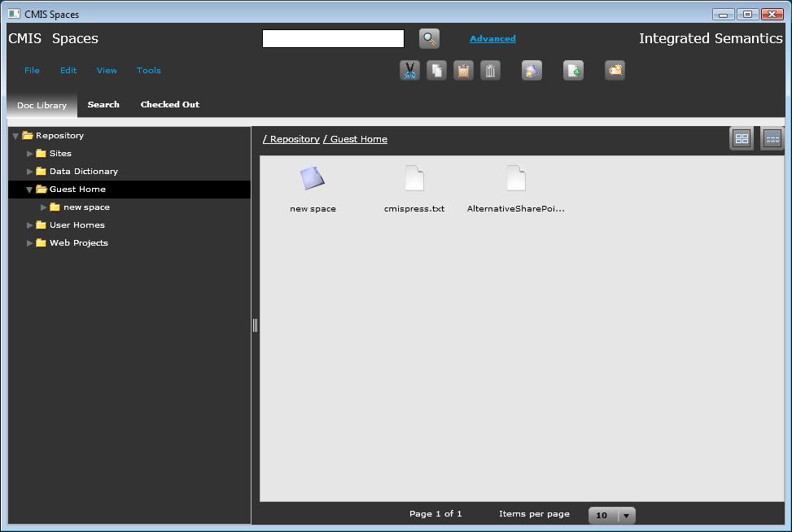Click the Advanced search link

point(492,39)
